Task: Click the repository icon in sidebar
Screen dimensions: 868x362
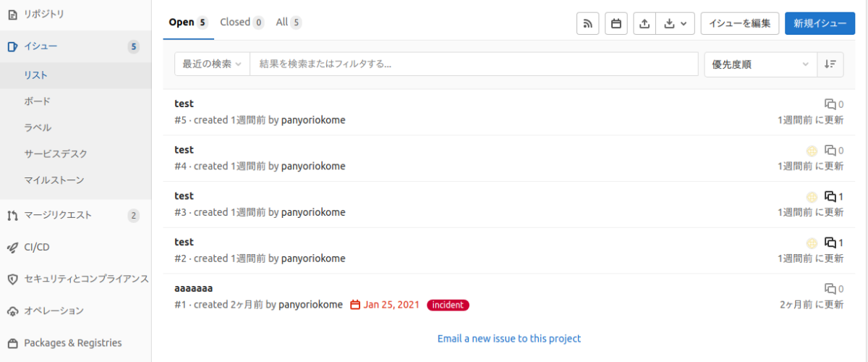Action: click(x=12, y=14)
